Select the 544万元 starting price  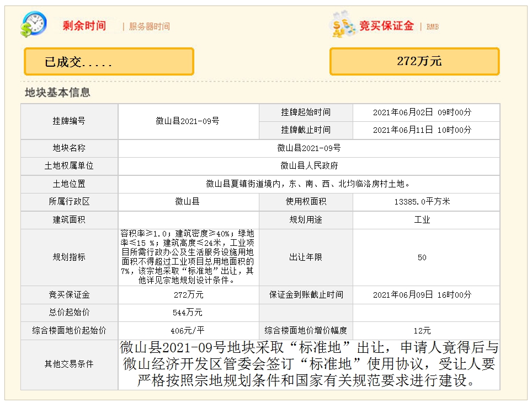pos(187,313)
